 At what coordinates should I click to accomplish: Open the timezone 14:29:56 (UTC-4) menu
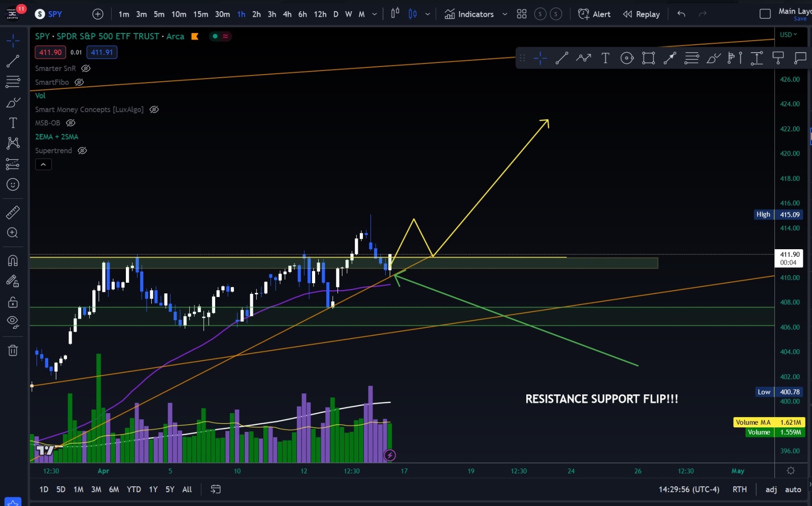point(689,489)
